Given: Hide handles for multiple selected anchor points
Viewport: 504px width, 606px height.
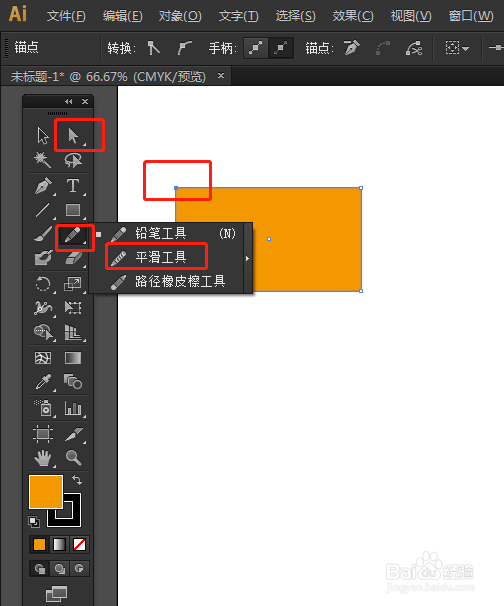Looking at the screenshot, I should pos(281,48).
